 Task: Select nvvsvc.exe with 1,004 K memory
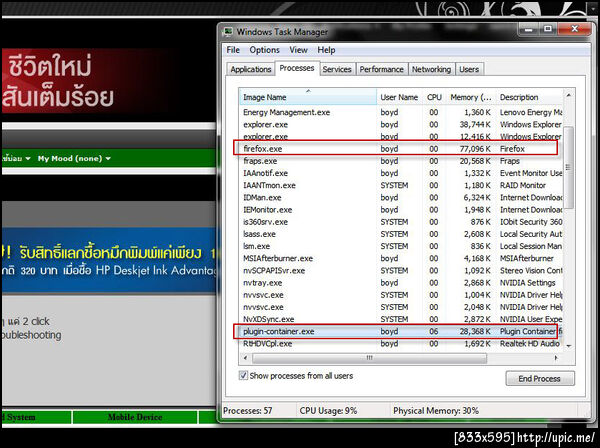401,295
